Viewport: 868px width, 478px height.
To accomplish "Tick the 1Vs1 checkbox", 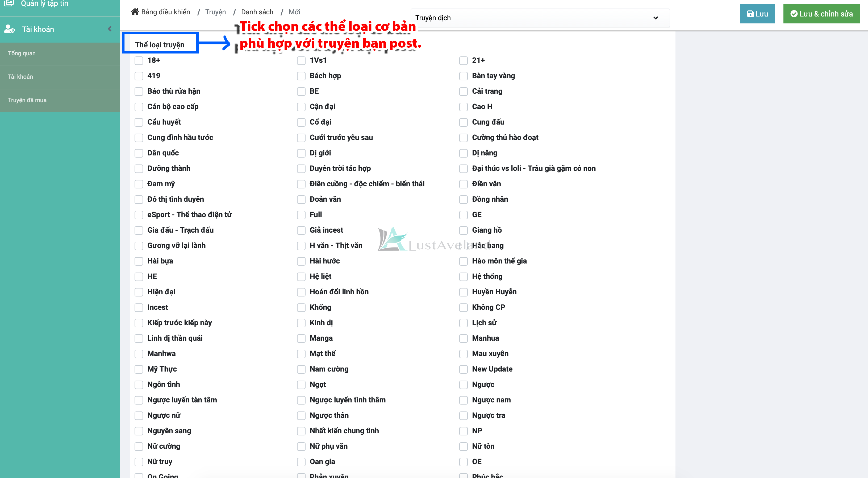I will coord(301,60).
